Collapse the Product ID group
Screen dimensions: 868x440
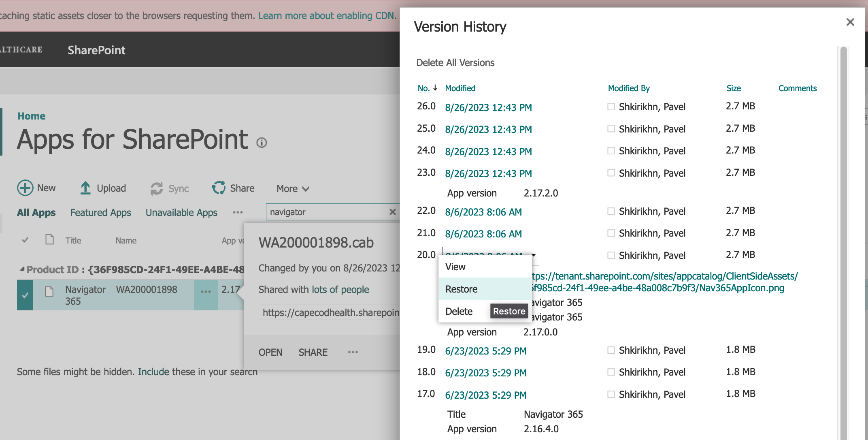22,269
